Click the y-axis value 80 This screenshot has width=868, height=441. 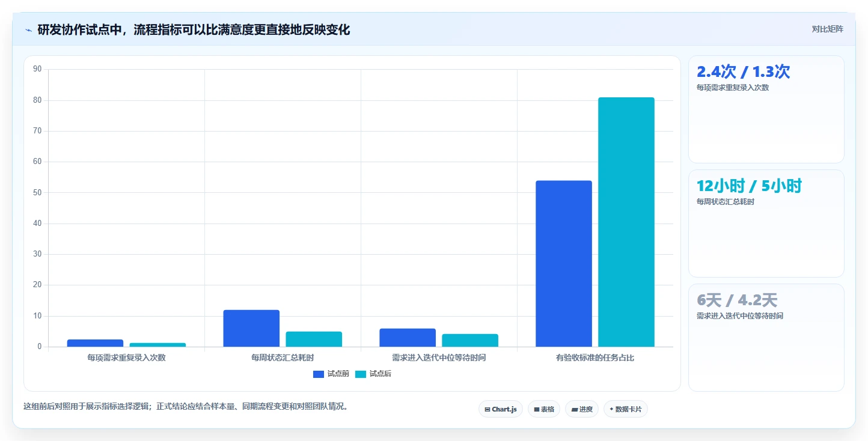click(x=37, y=100)
